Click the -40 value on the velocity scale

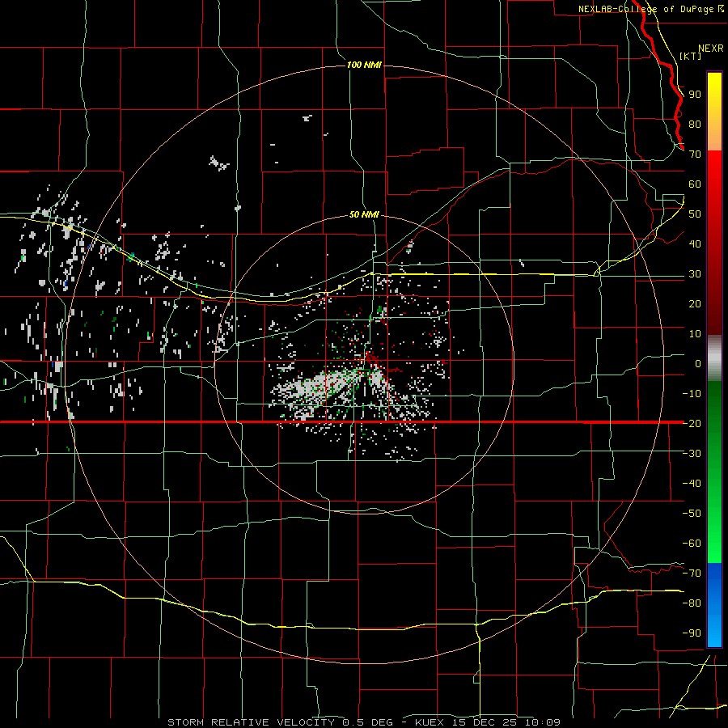pyautogui.click(x=692, y=484)
